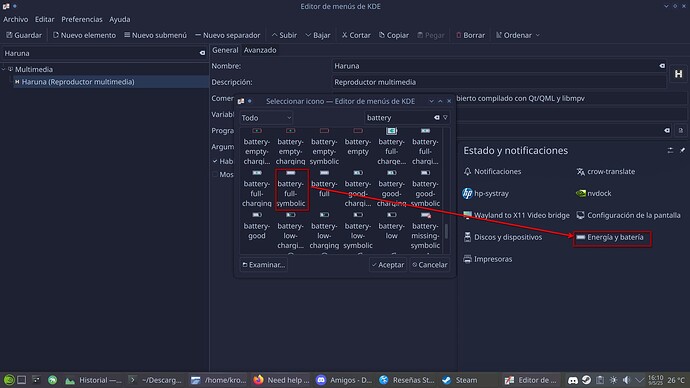Open the Archivo menu
690x388 pixels.
pos(15,19)
